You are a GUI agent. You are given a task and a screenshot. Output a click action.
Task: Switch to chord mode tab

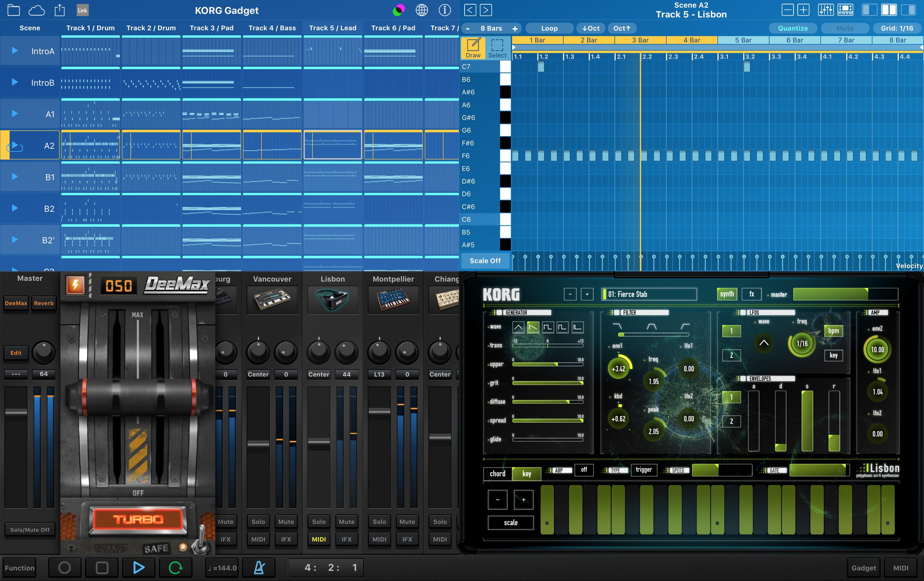point(498,473)
